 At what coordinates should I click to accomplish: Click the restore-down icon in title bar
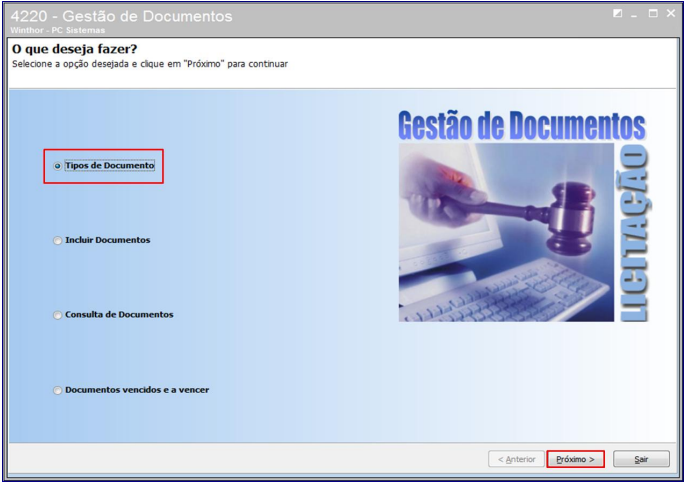click(617, 14)
